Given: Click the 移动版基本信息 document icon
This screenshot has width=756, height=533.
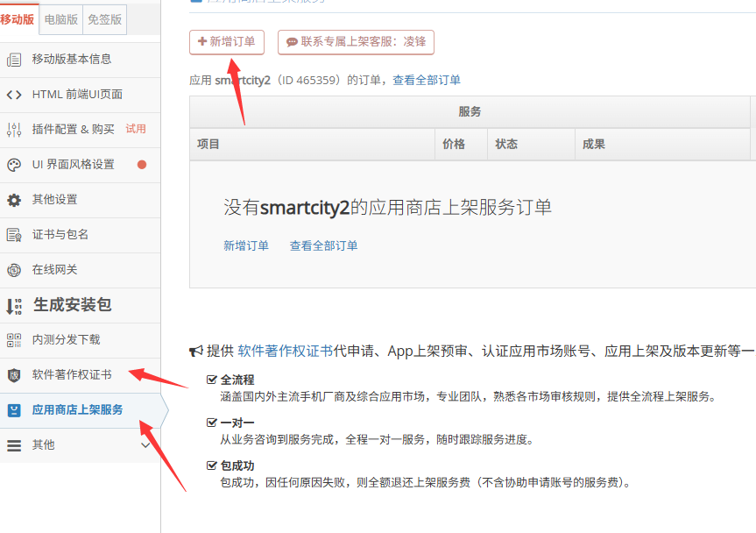Looking at the screenshot, I should pyautogui.click(x=14, y=60).
